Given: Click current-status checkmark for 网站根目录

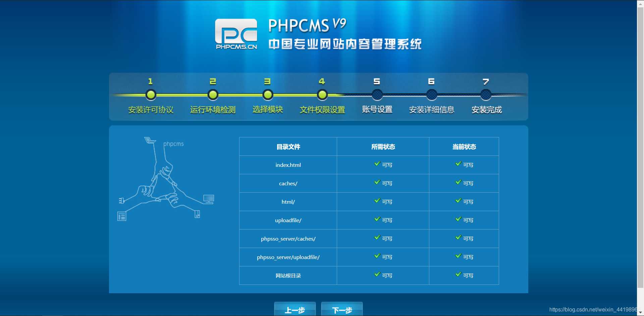Looking at the screenshot, I should (x=459, y=274).
